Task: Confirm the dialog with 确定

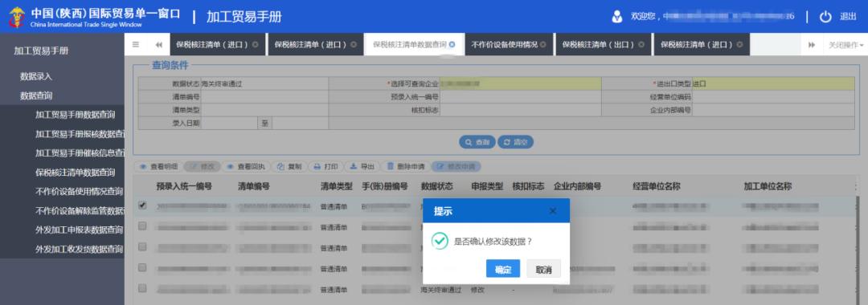Action: 502,270
